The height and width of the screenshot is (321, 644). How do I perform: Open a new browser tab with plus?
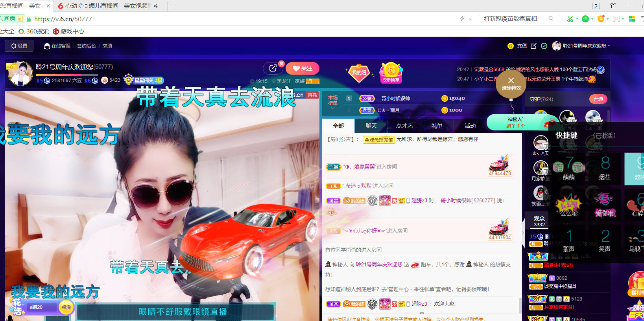[x=174, y=6]
